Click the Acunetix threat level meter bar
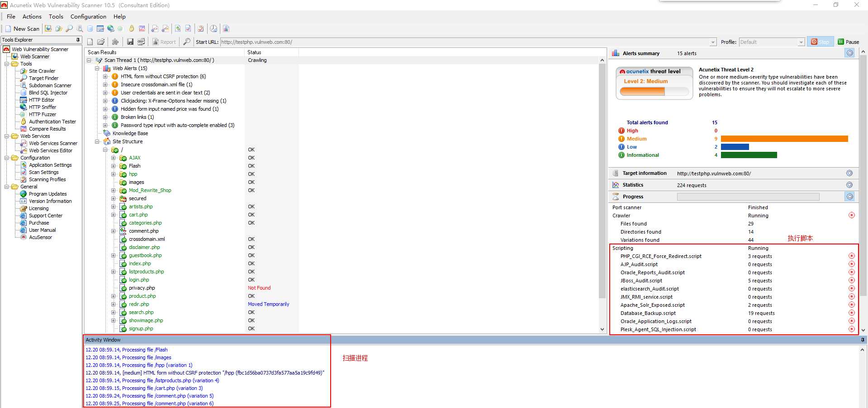This screenshot has height=408, width=868. (x=654, y=92)
